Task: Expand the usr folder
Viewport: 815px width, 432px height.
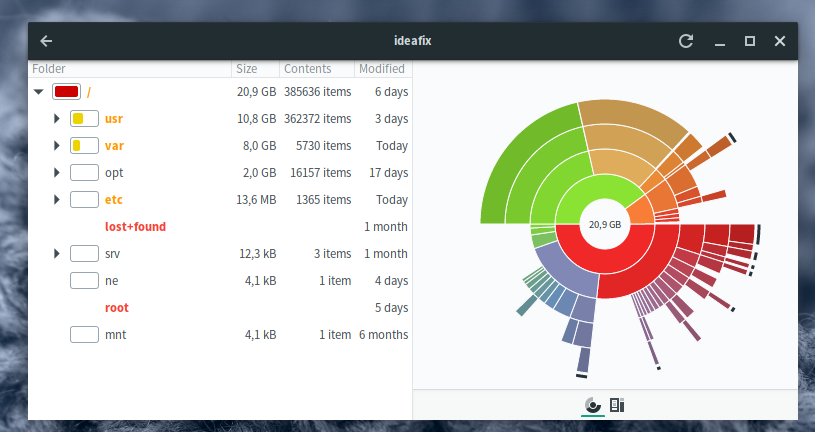Action: coord(57,119)
